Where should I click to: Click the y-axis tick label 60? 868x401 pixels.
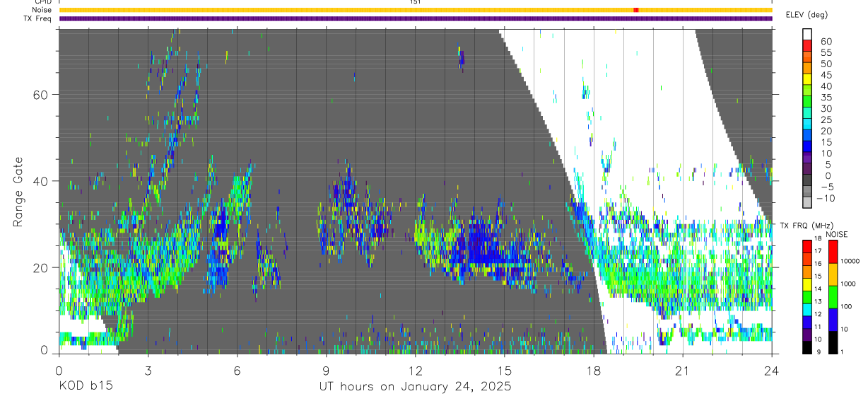click(x=40, y=94)
